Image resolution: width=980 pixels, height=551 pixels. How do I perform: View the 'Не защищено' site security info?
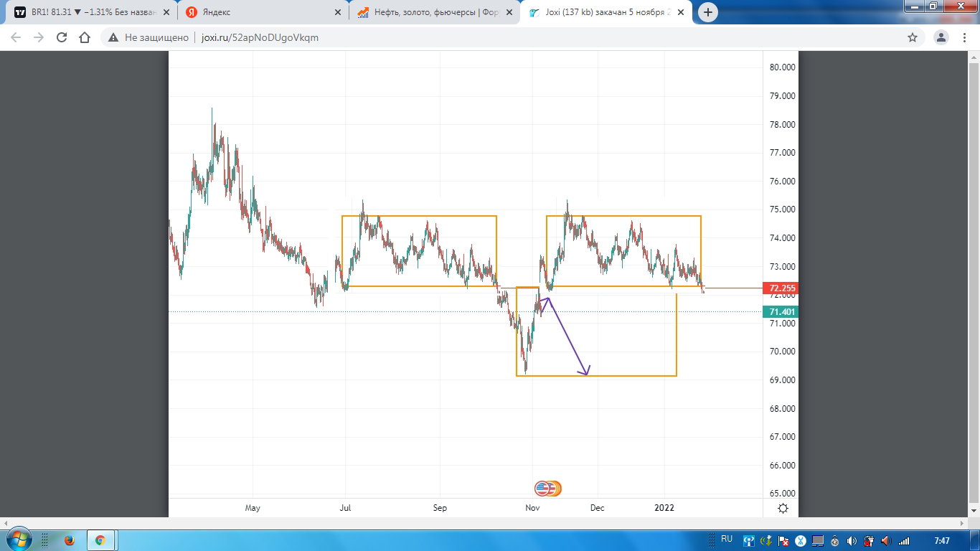click(x=149, y=37)
